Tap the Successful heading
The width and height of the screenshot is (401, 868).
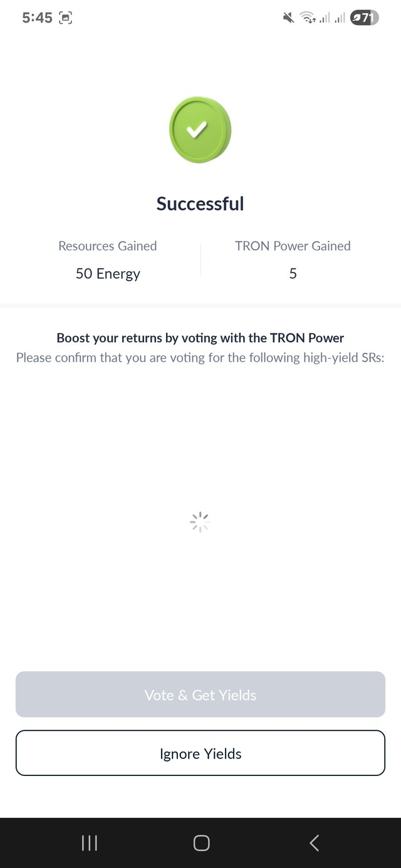click(200, 203)
